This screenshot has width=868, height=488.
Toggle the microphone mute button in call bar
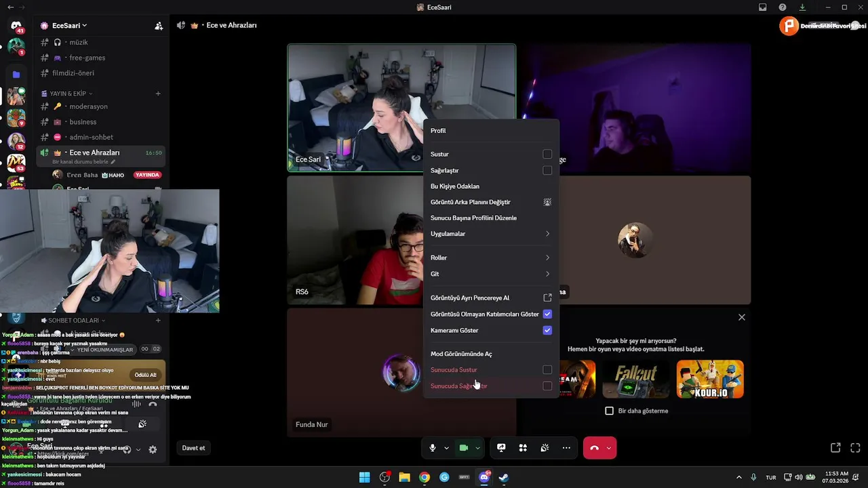point(432,448)
